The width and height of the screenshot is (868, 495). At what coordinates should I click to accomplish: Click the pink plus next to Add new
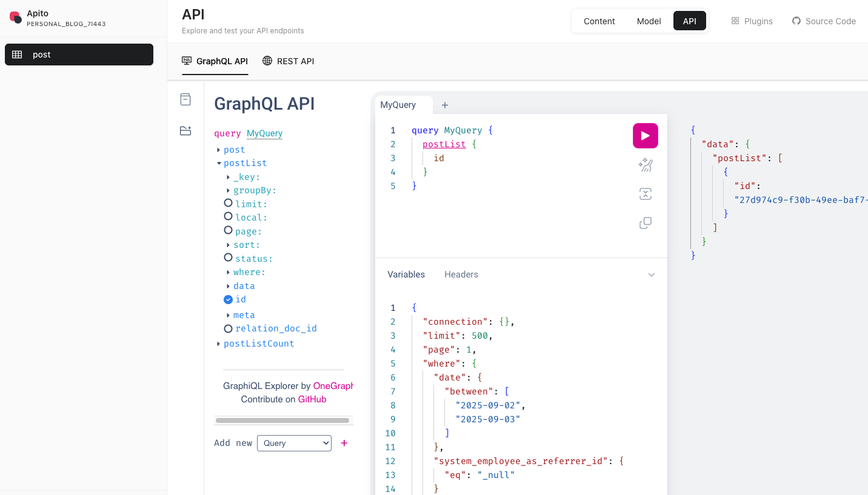coord(344,443)
